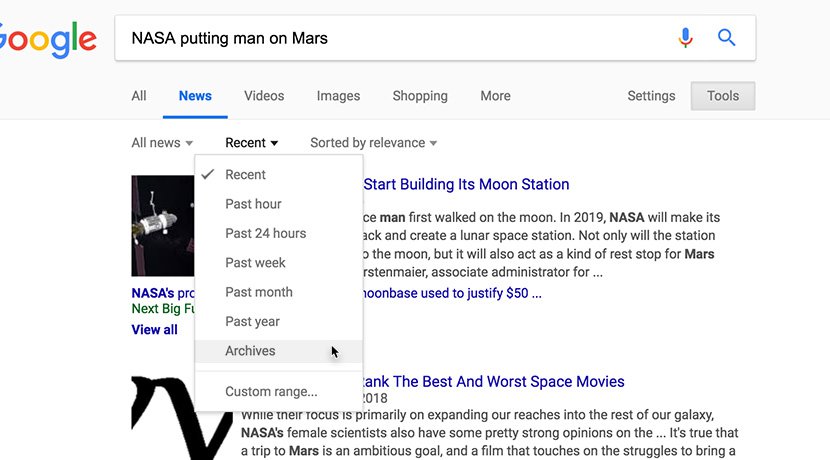Collapse the Recent time dropdown

tap(251, 143)
